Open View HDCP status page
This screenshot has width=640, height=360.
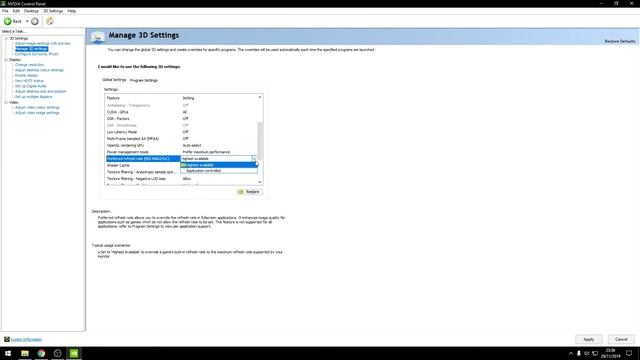click(x=29, y=80)
